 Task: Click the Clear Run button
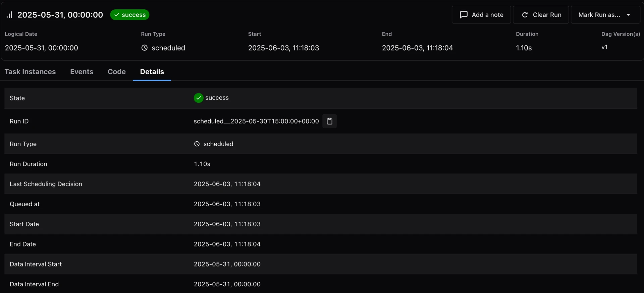(x=541, y=15)
